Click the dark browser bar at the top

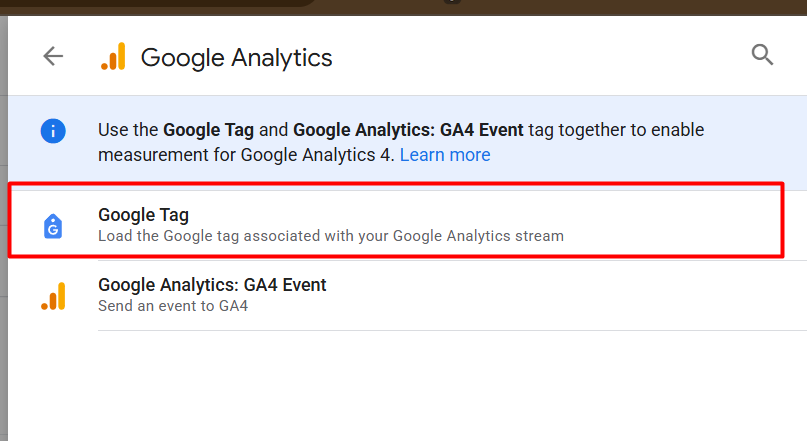point(600,6)
